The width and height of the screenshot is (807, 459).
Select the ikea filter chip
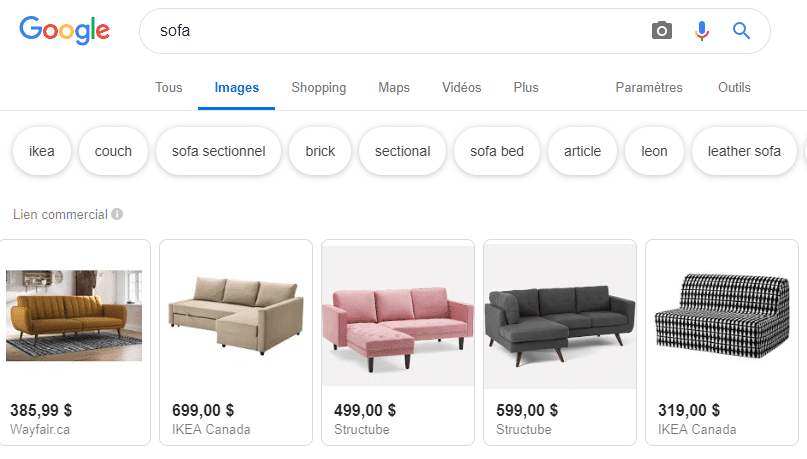42,152
